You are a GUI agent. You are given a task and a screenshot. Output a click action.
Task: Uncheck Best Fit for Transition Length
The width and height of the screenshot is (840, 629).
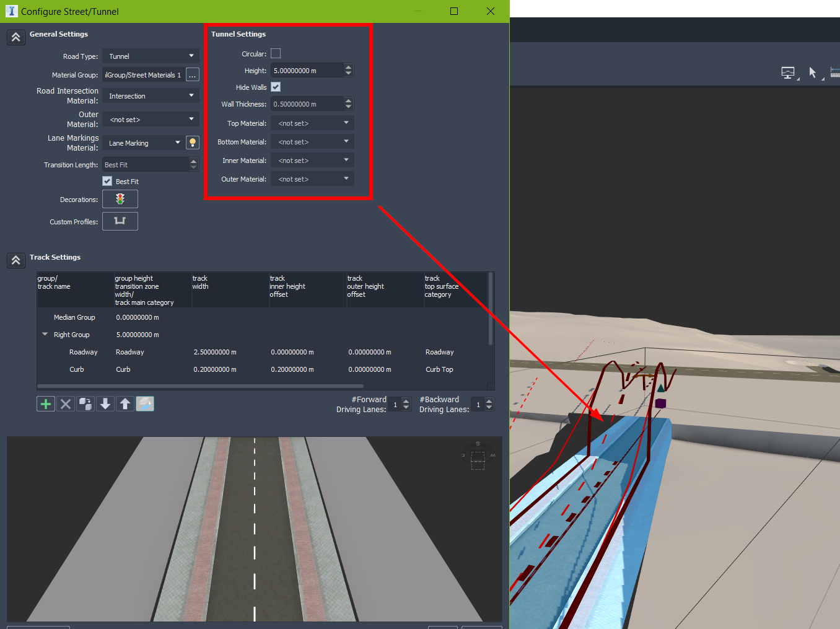point(107,181)
